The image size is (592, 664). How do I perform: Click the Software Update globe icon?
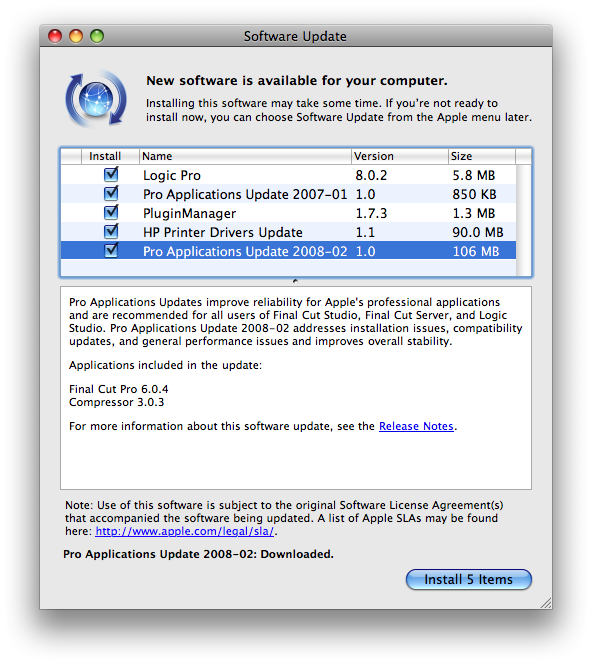[x=96, y=99]
